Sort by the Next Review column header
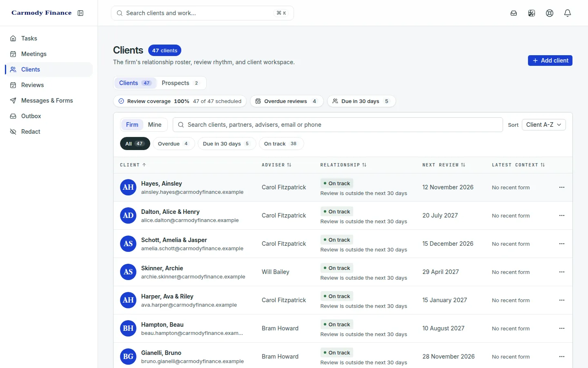This screenshot has width=588, height=368. pos(444,165)
